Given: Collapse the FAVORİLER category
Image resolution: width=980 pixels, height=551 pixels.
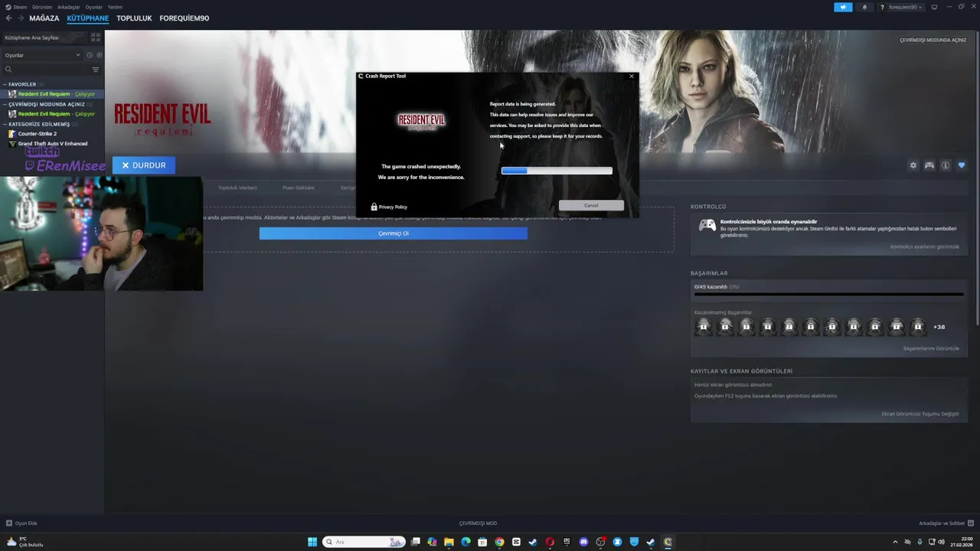Looking at the screenshot, I should [22, 84].
